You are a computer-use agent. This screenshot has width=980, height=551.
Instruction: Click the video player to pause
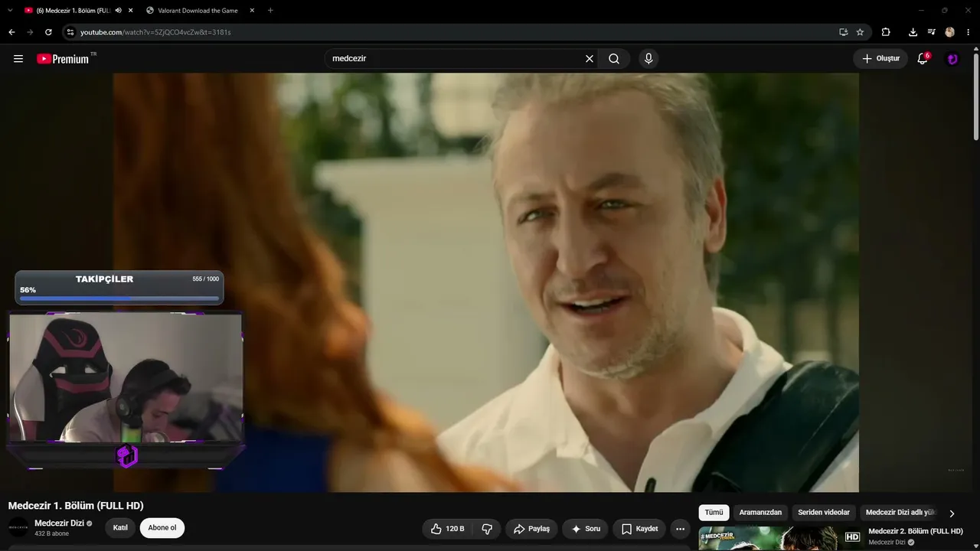(x=486, y=282)
